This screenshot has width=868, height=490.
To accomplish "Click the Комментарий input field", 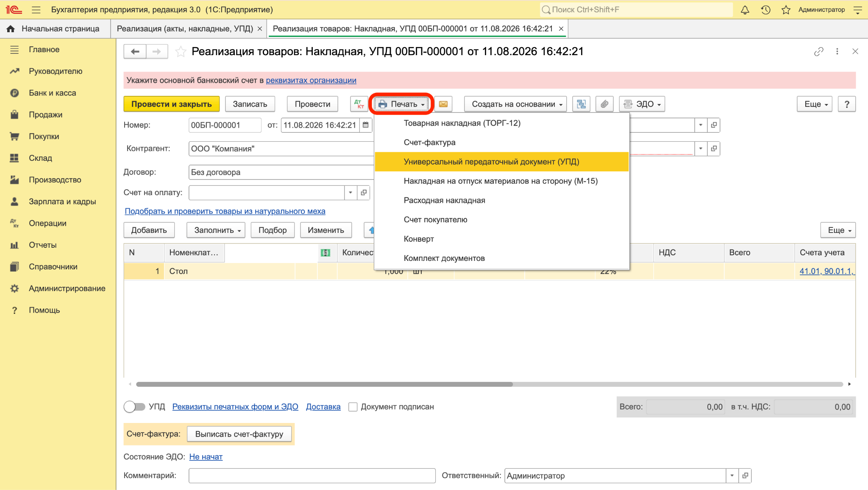I will pos(312,476).
